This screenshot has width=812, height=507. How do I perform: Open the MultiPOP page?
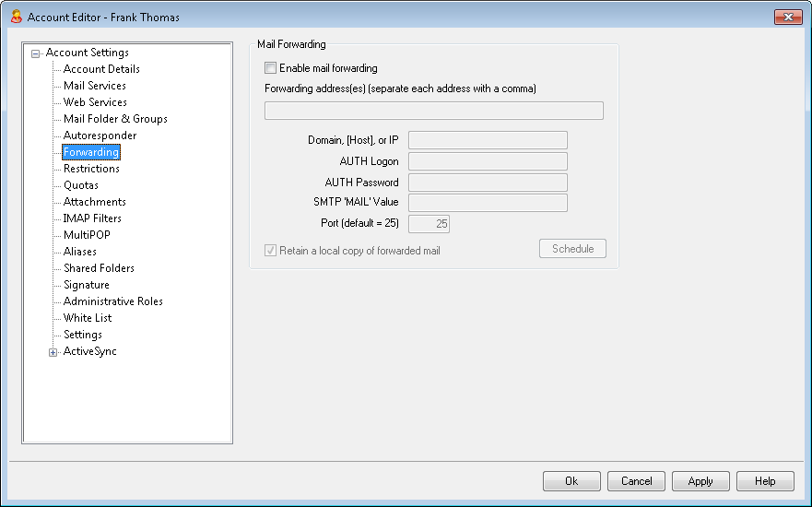tap(87, 234)
